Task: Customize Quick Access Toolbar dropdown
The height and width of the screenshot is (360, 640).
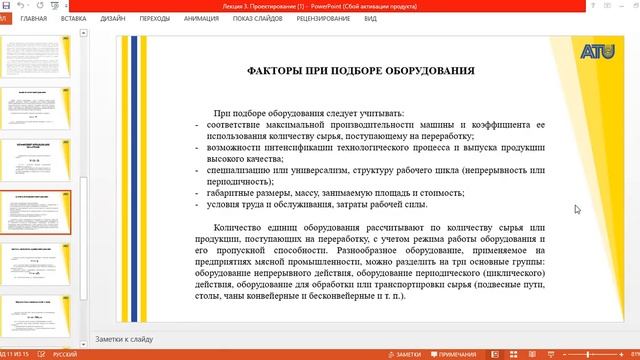Action: pos(66,6)
